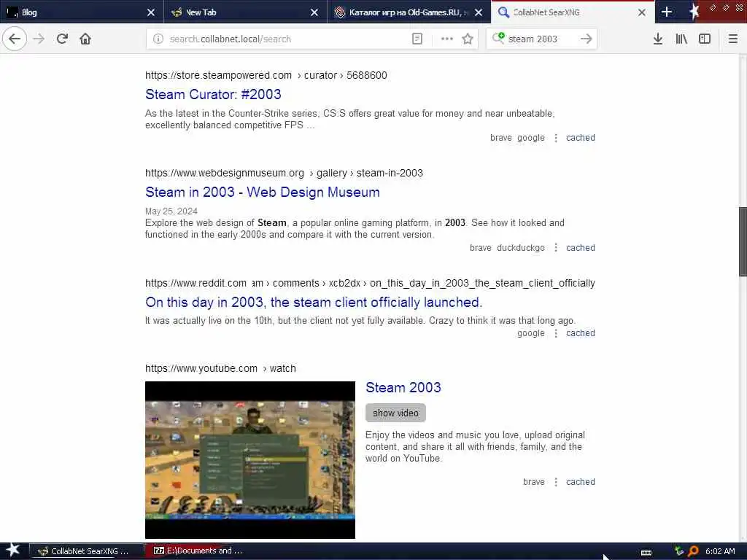Toggle reader view in address bar
747x560 pixels.
pyautogui.click(x=417, y=39)
